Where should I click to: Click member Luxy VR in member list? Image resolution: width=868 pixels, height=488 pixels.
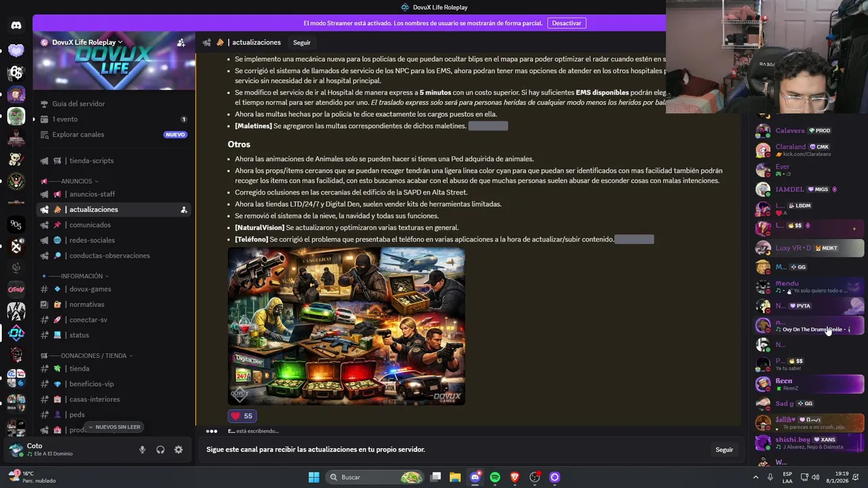point(809,248)
